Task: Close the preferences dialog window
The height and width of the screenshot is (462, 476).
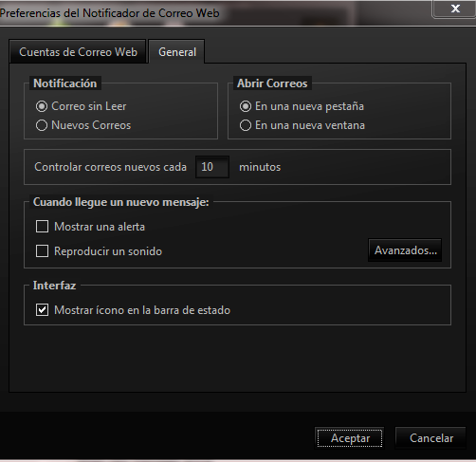Action: [x=455, y=9]
